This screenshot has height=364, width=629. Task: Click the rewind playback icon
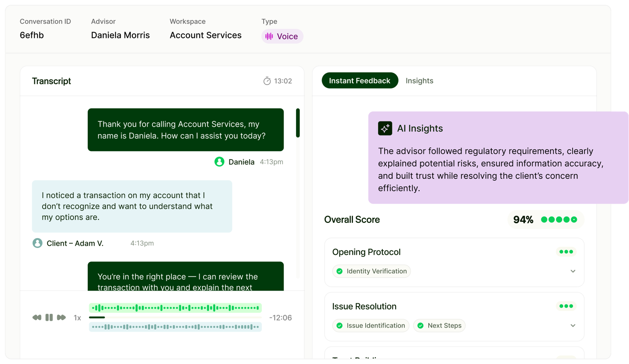coord(37,317)
